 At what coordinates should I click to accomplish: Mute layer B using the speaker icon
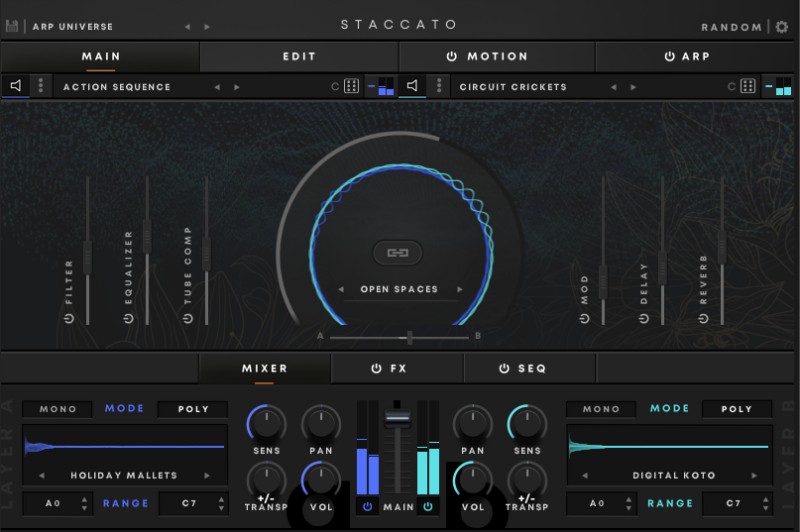[413, 86]
